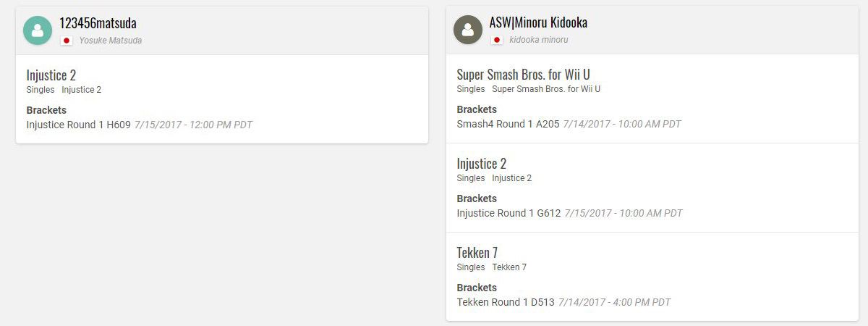This screenshot has width=868, height=326.
Task: Click the Japan flag beside Yosuke Matsuda
Action: pos(67,41)
